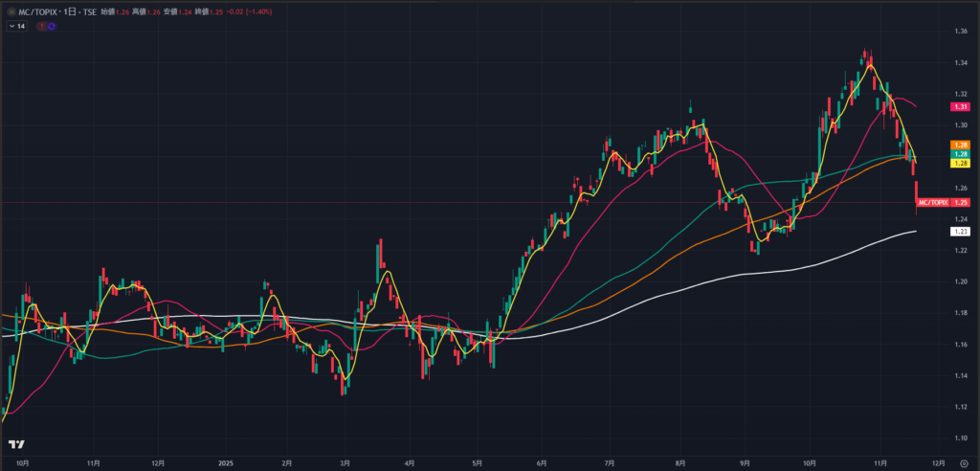The image size is (980, 471).
Task: Click the 12月 label at right of time axis
Action: click(938, 461)
